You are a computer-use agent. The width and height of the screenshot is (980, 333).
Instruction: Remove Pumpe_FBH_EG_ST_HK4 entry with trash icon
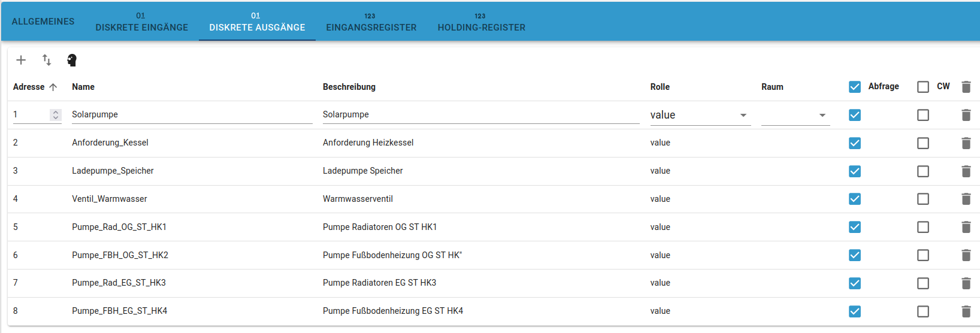966,311
